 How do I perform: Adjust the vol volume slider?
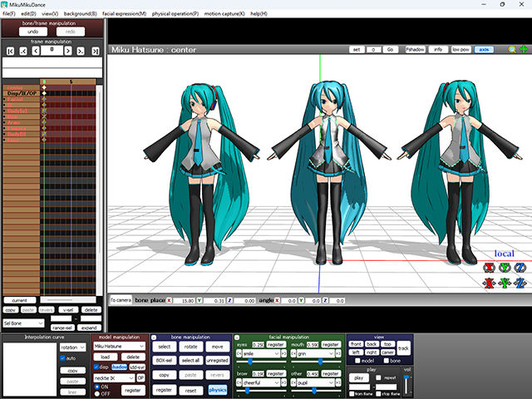pyautogui.click(x=406, y=378)
